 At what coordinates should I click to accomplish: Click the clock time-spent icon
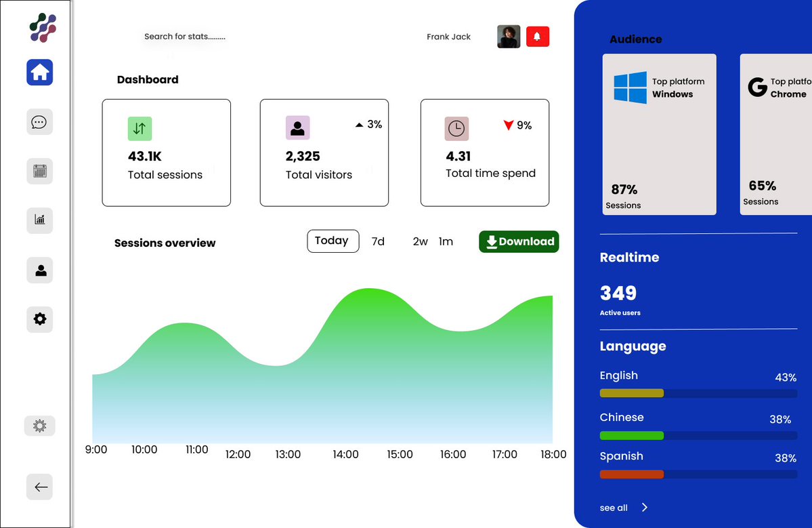click(456, 129)
